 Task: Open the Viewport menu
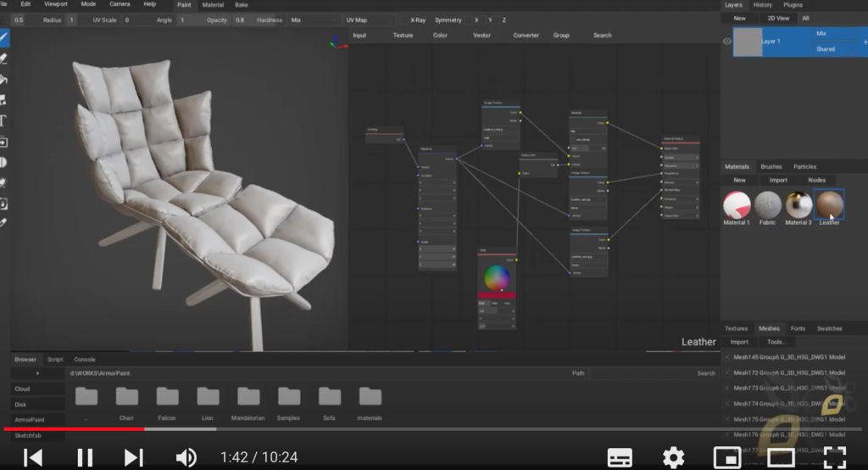pos(56,4)
